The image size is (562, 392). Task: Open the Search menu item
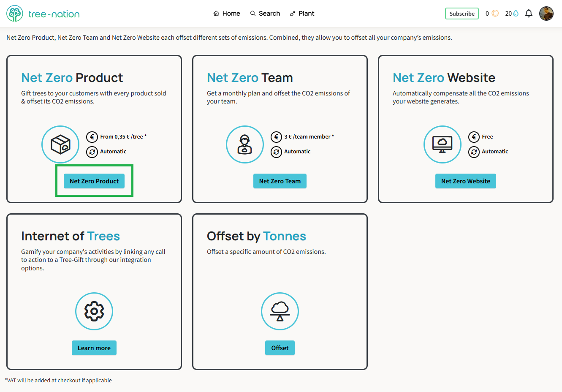tap(265, 14)
